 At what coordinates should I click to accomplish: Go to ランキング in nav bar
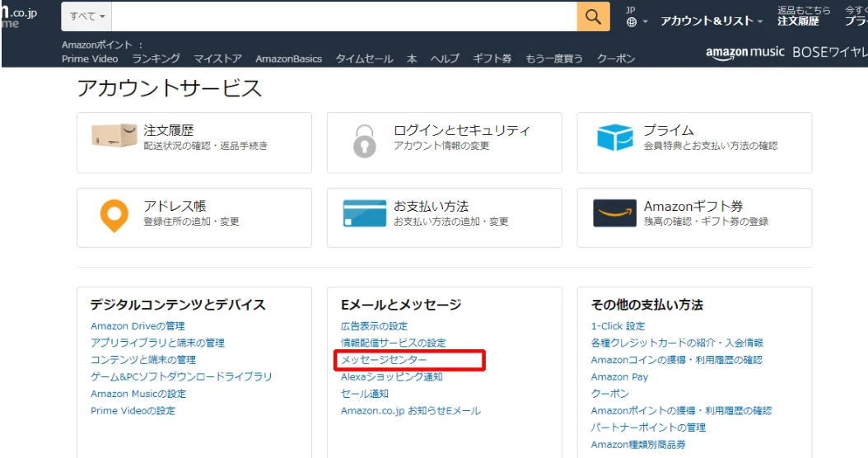(x=156, y=58)
